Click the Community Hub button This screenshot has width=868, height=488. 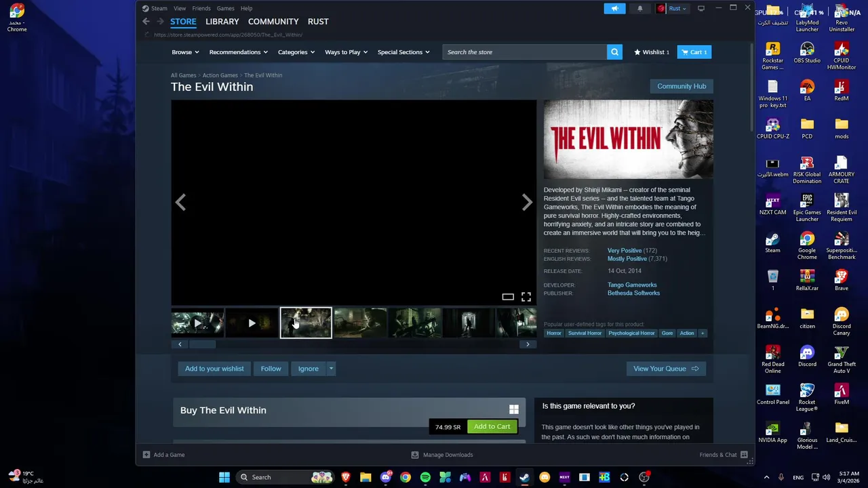(x=682, y=86)
